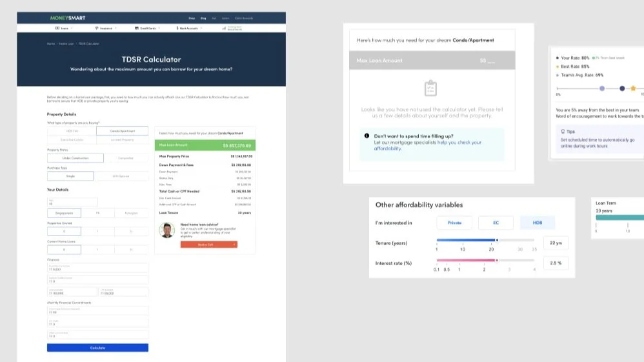Choose EC in I'm interested in

(x=496, y=223)
